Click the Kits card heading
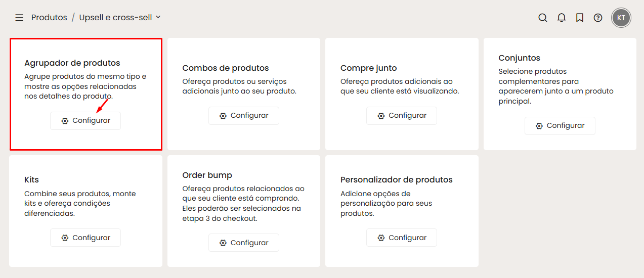The width and height of the screenshot is (644, 278). click(x=31, y=180)
